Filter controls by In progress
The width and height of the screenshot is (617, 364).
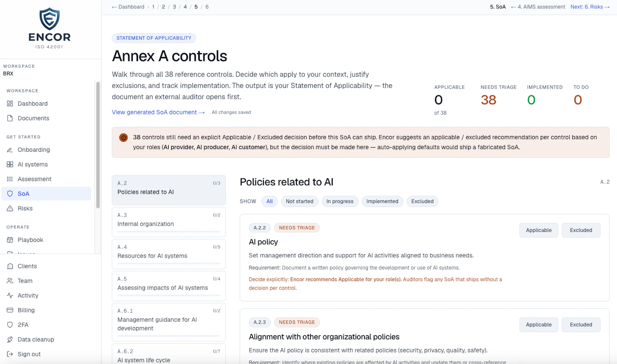[x=340, y=201]
